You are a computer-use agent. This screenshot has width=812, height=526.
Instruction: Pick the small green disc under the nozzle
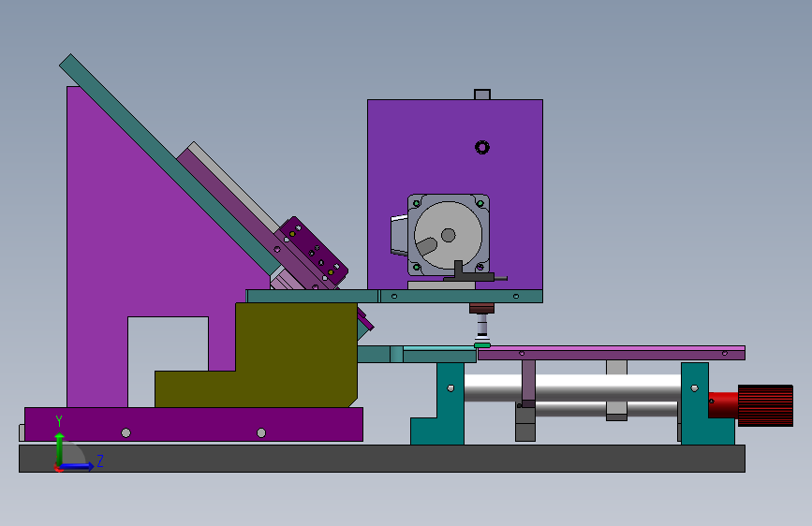pos(482,345)
